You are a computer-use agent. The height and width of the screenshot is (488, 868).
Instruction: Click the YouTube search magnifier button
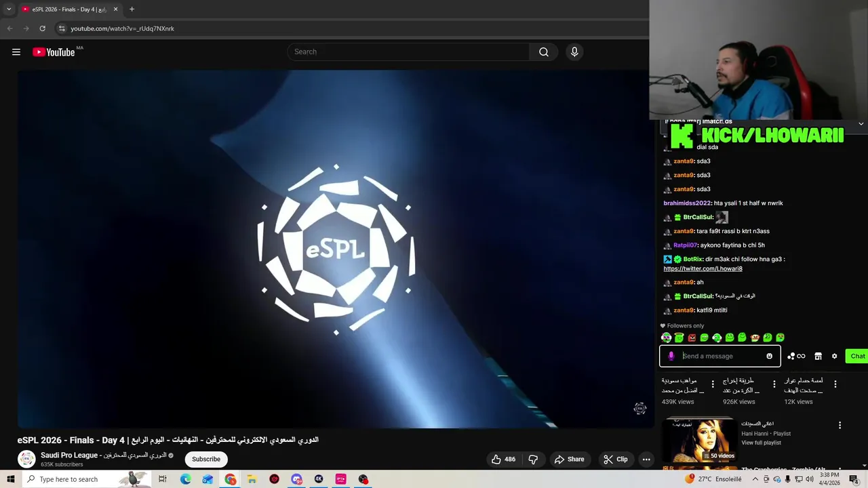(544, 52)
